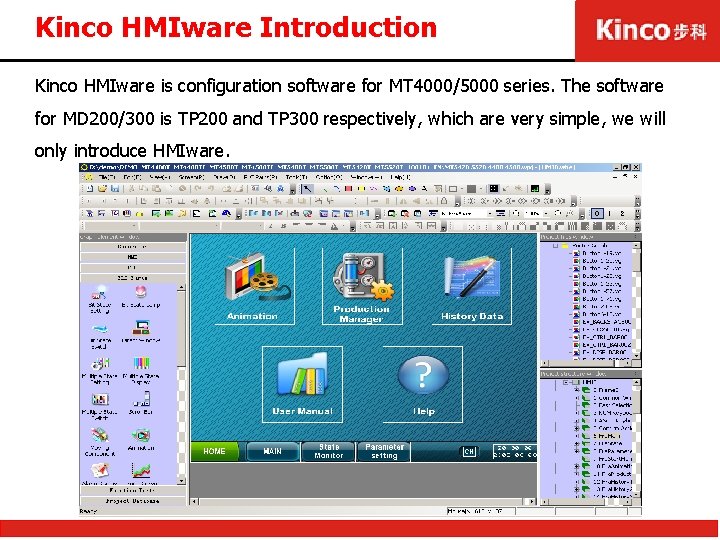The image size is (720, 540).
Task: Click the MAIN navigation button on the canvas
Action: pyautogui.click(x=273, y=451)
